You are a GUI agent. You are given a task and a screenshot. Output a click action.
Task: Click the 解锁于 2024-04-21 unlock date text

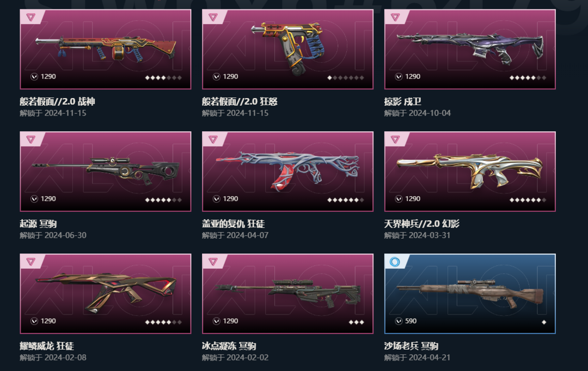point(417,357)
